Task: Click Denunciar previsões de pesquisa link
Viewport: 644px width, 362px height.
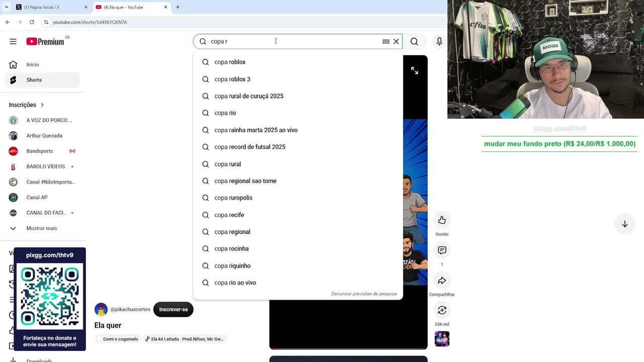Action: click(x=364, y=294)
